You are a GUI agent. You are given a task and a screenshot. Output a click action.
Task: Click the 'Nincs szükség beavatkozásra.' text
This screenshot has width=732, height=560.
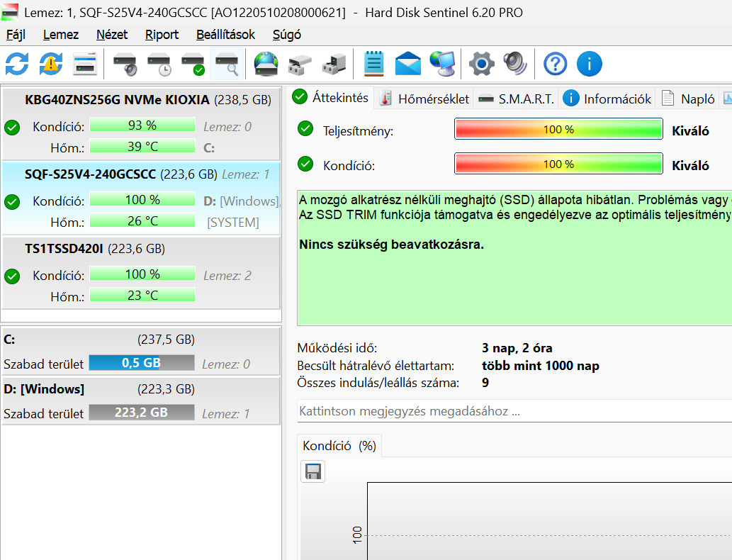(391, 245)
